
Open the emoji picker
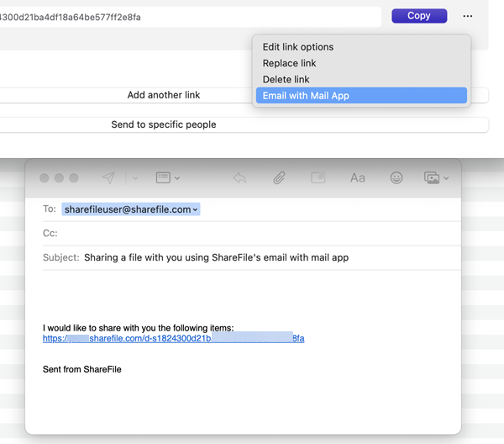click(396, 177)
